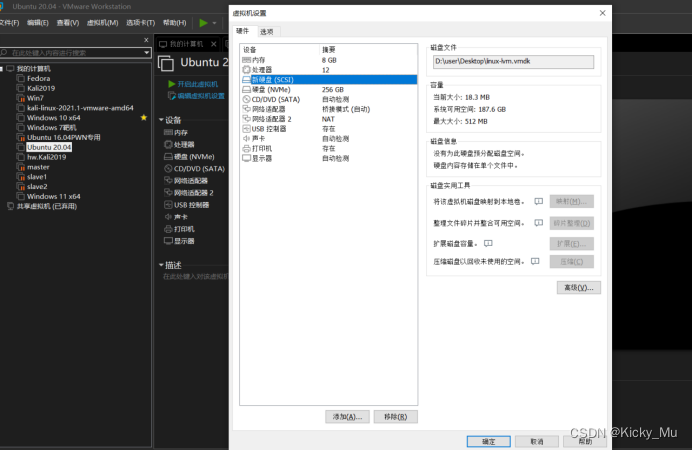Click the green power-on play toolbar icon
The height and width of the screenshot is (450, 693).
click(x=203, y=23)
